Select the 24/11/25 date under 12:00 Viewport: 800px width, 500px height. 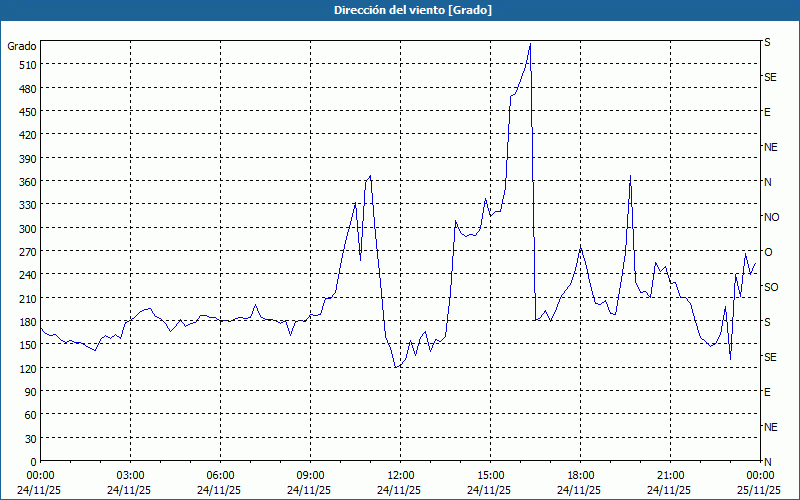[399, 490]
